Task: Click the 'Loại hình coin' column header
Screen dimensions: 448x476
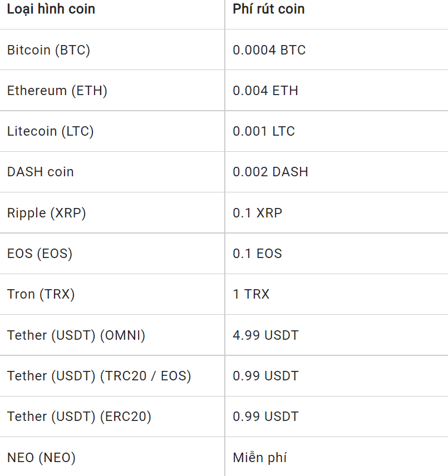Action: click(x=51, y=9)
